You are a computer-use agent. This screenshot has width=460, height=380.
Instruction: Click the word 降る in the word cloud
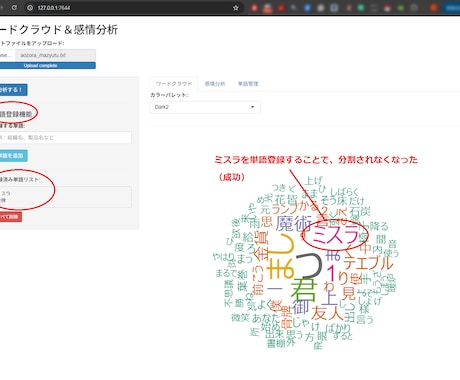click(x=379, y=226)
